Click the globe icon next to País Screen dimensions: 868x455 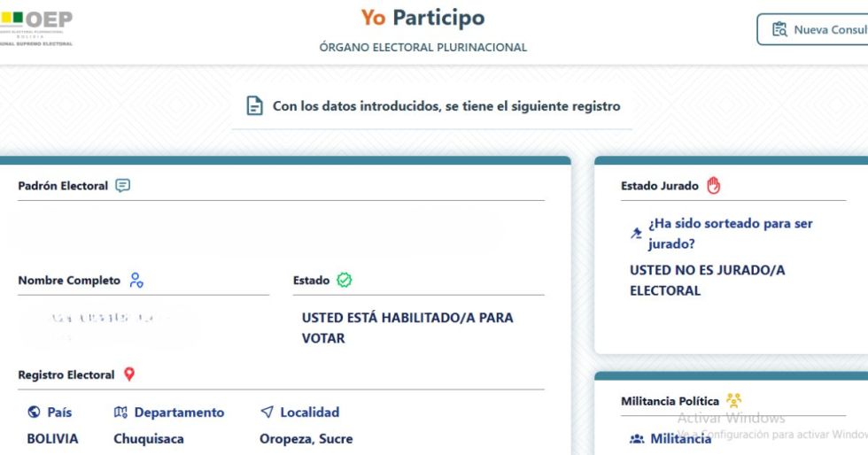coord(34,412)
